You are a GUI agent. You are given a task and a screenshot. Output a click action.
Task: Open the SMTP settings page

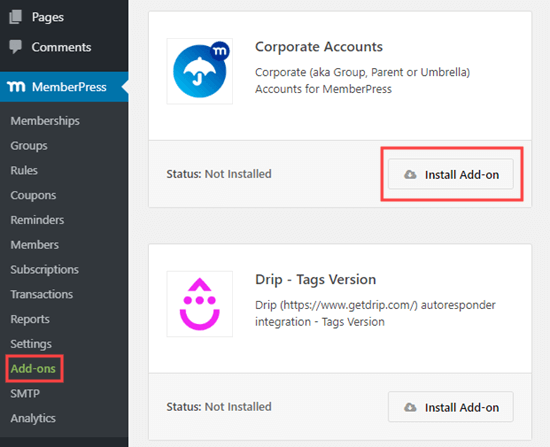[25, 393]
